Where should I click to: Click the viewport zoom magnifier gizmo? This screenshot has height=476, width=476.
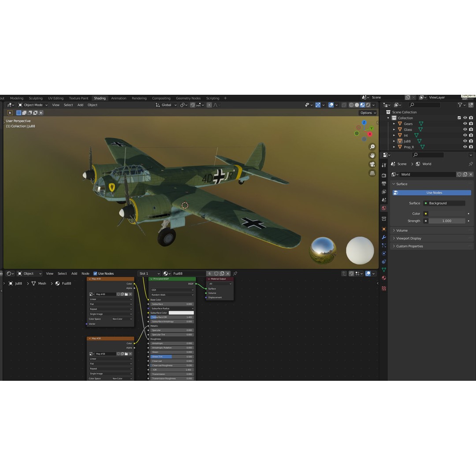pos(372,147)
